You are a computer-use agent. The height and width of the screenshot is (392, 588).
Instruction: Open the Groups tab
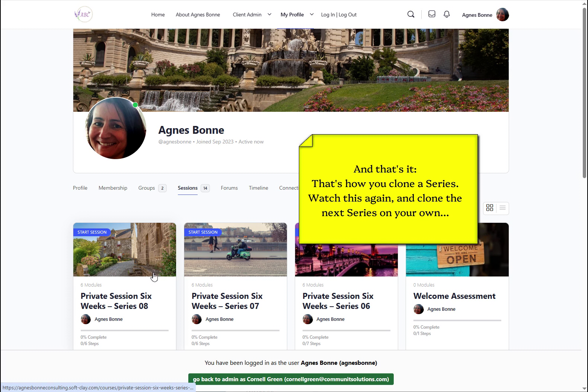point(147,188)
